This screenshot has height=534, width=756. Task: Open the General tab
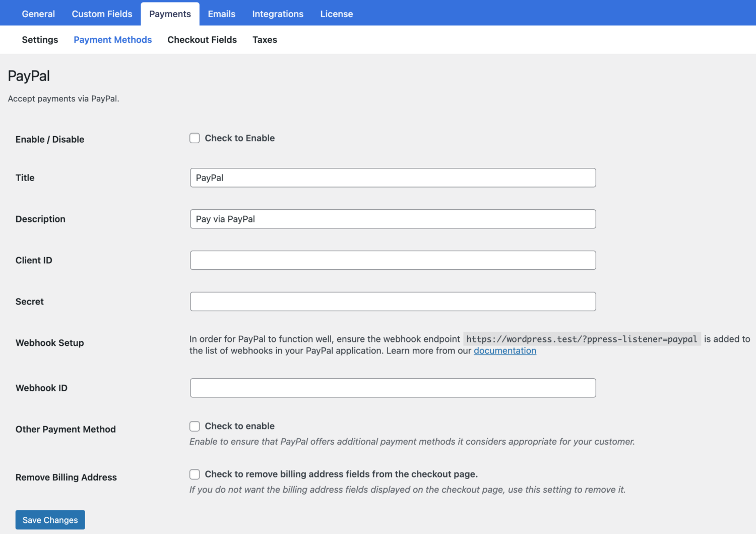38,14
